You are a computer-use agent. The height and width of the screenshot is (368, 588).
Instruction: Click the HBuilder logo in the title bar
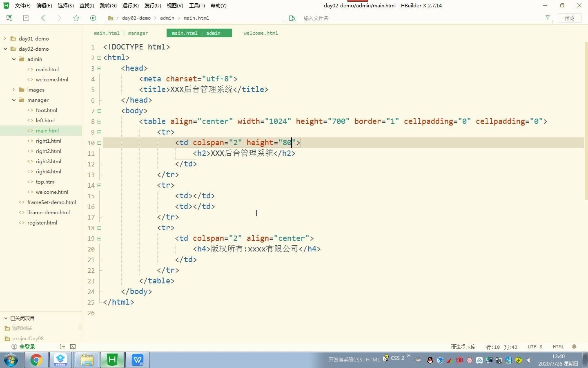coord(6,5)
